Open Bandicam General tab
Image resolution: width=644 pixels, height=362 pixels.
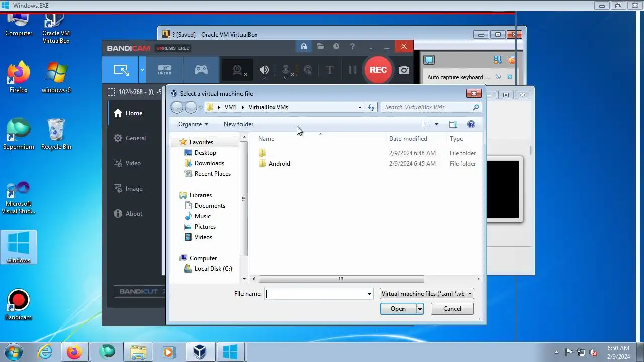(x=135, y=138)
